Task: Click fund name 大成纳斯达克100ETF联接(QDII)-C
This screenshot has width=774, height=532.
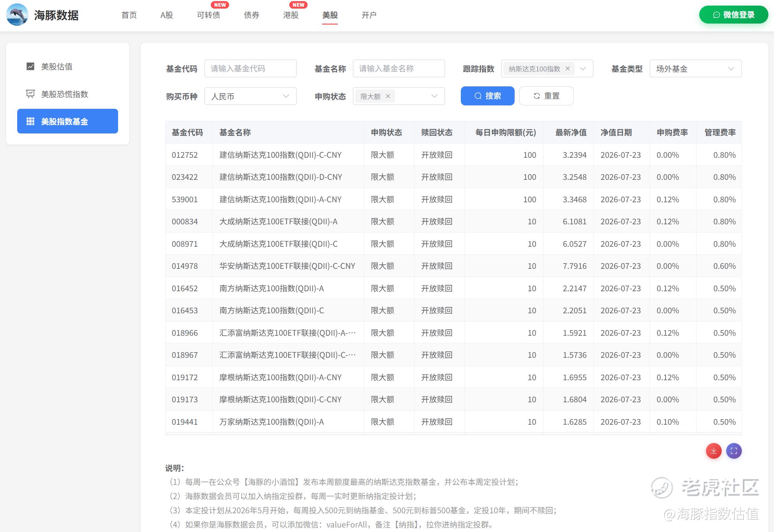Action: (278, 244)
